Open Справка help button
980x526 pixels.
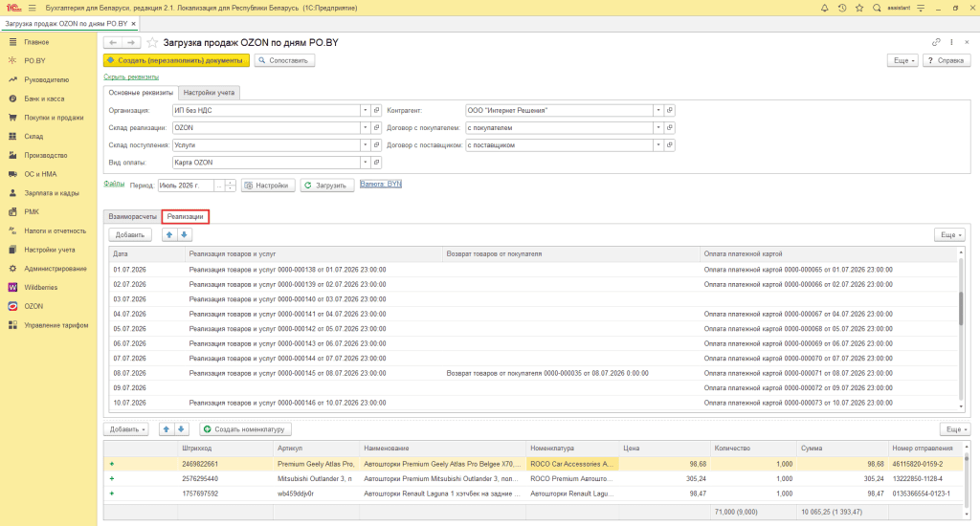click(x=947, y=60)
